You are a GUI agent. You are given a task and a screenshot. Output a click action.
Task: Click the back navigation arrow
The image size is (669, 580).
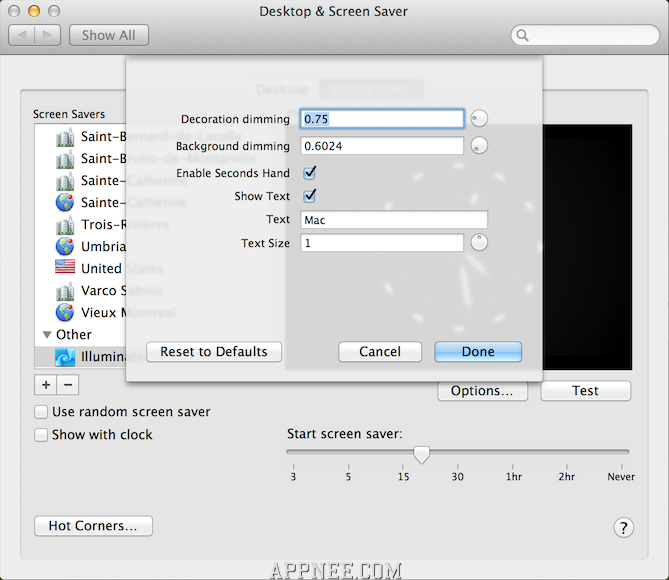pos(22,35)
